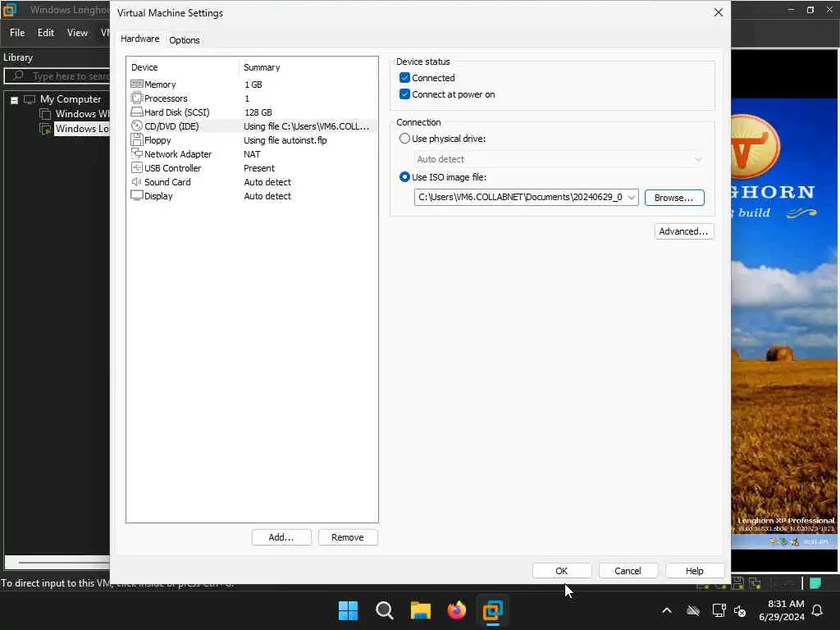The image size is (840, 630).
Task: Open the notification bell
Action: click(818, 610)
